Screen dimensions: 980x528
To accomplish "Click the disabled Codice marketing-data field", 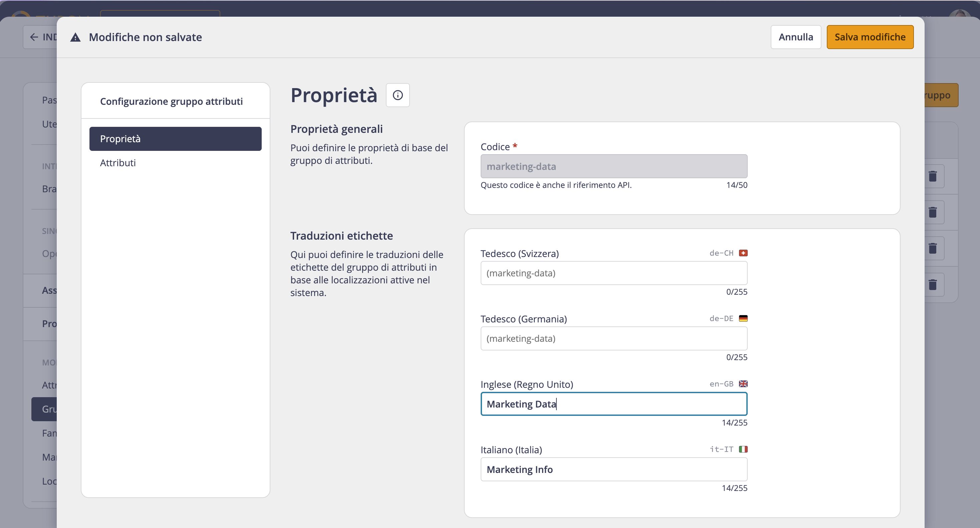I will pyautogui.click(x=614, y=166).
